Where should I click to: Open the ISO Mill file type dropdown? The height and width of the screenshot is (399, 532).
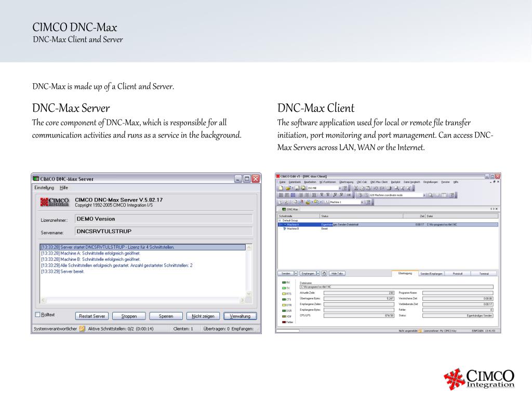[x=340, y=188]
